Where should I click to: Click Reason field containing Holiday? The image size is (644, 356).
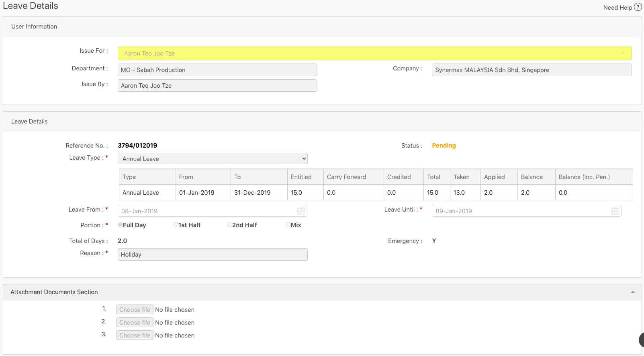pos(213,254)
